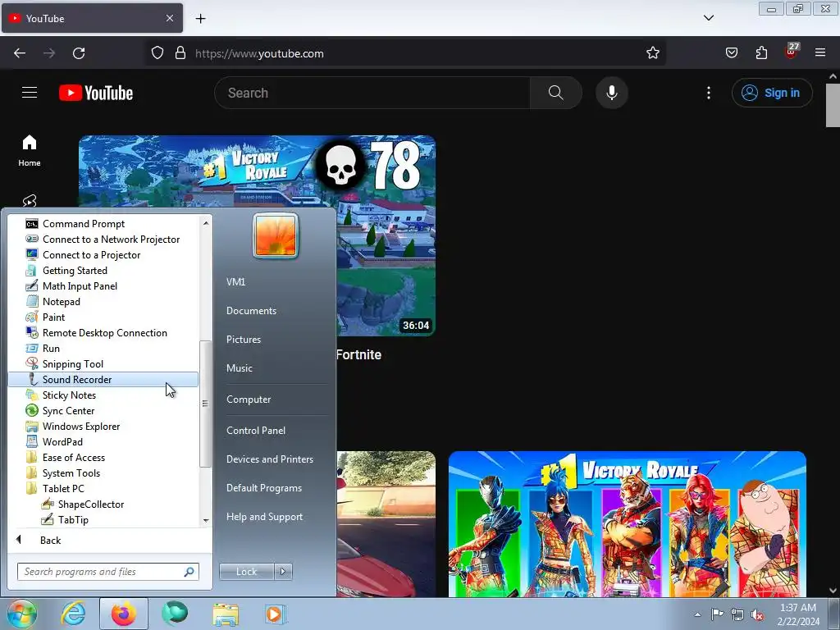Select the YouTube browser tab
This screenshot has width=840, height=630.
point(92,18)
